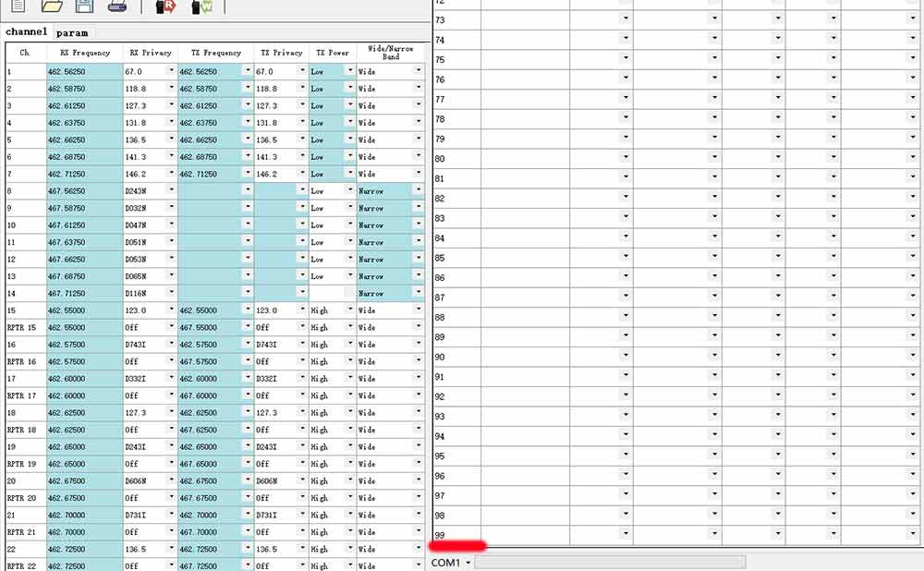The width and height of the screenshot is (924, 571).
Task: Select channel number 6 cell
Action: [26, 157]
